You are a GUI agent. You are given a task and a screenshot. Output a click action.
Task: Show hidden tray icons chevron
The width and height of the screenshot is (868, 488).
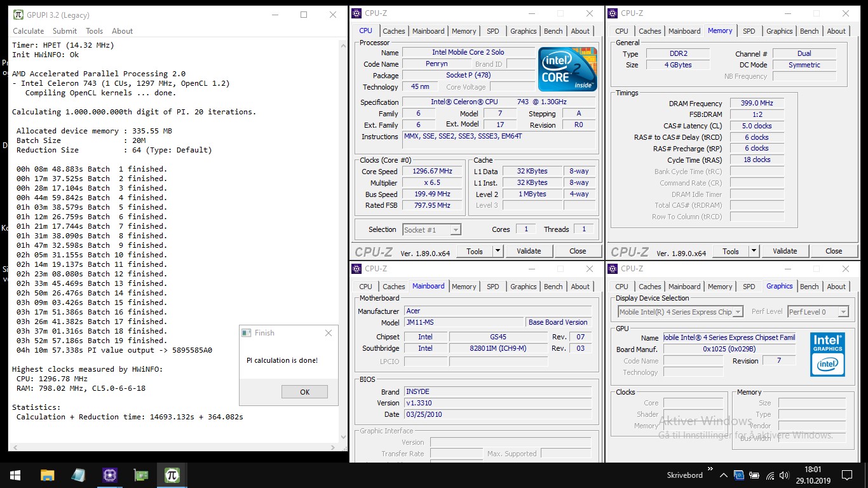[723, 475]
